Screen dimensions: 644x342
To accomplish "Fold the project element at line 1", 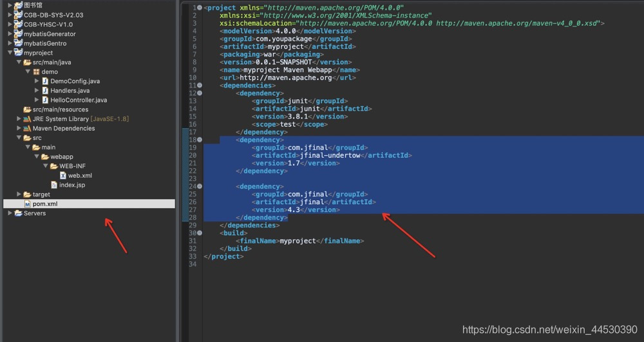I will click(200, 7).
